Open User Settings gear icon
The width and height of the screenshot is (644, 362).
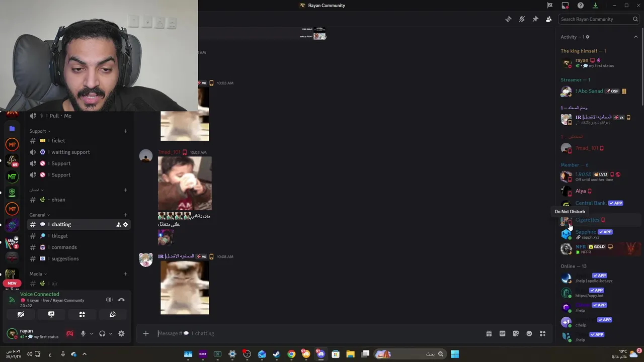tap(121, 333)
